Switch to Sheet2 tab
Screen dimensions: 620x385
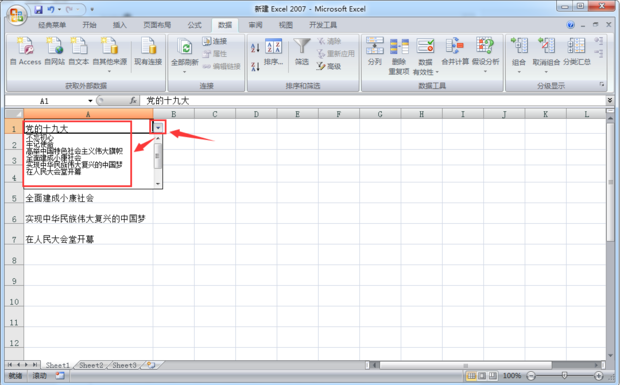(x=91, y=365)
